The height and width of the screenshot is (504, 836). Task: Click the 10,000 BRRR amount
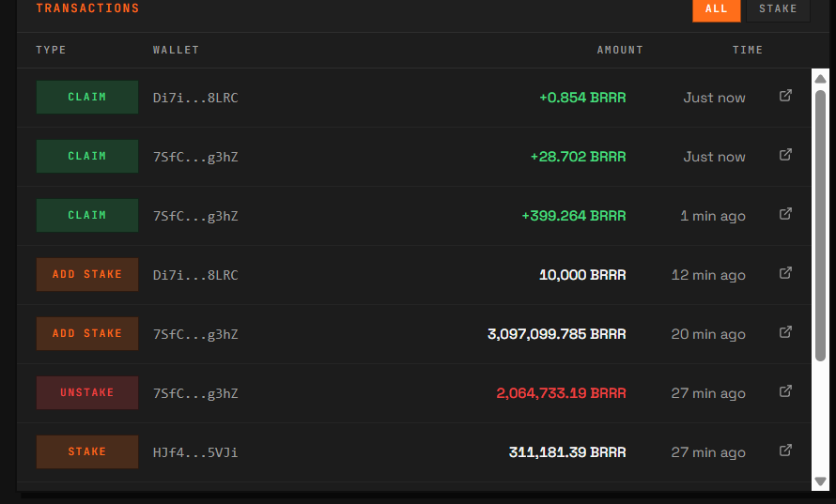click(x=582, y=275)
